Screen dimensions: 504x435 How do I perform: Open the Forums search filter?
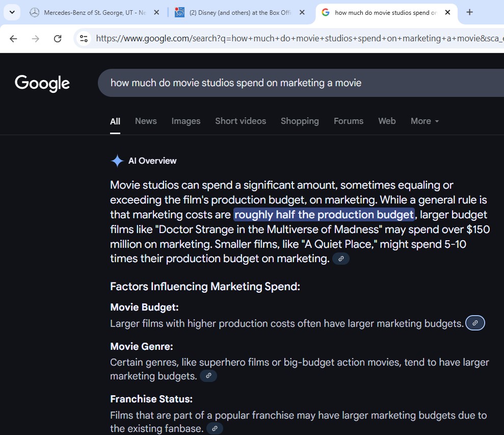(349, 121)
